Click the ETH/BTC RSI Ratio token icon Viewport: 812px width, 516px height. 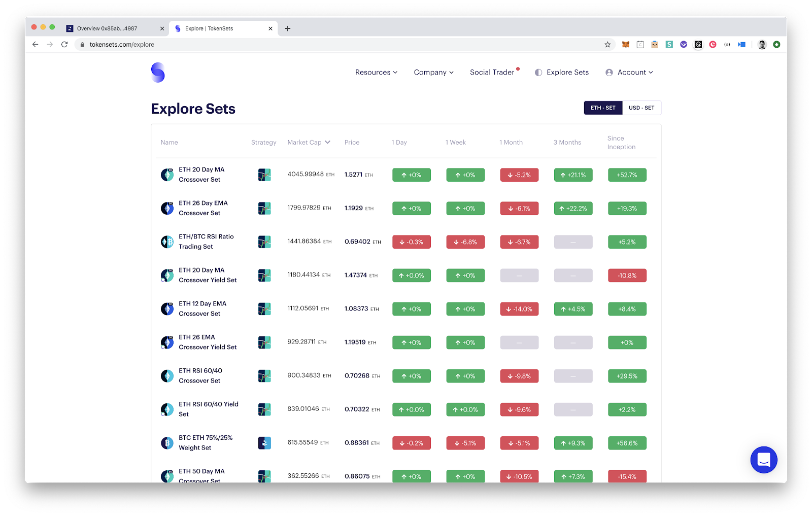click(167, 242)
